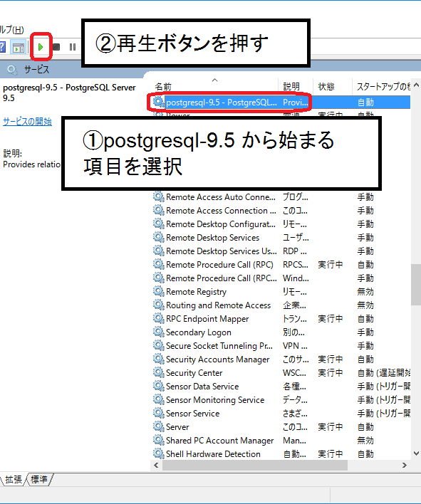This screenshot has height=504, width=421.
Task: Click the gear icon of postgresql-9.5 service
Action: pyautogui.click(x=158, y=102)
